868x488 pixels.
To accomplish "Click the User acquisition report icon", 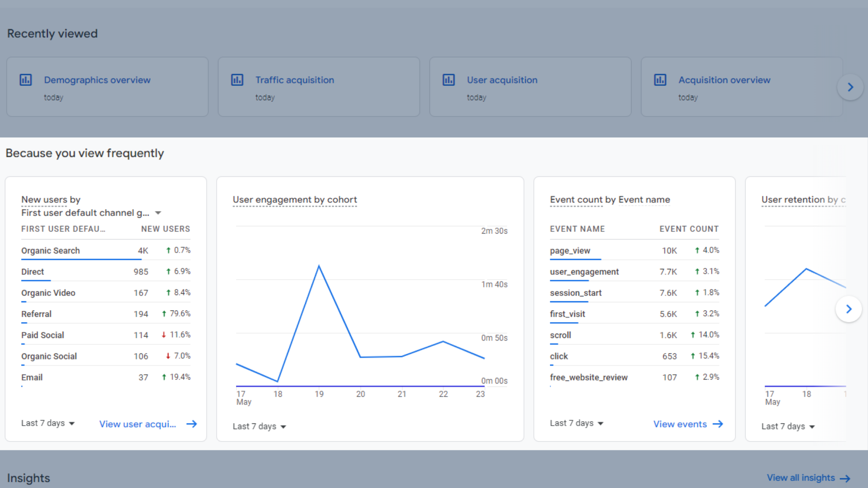I will tap(448, 80).
